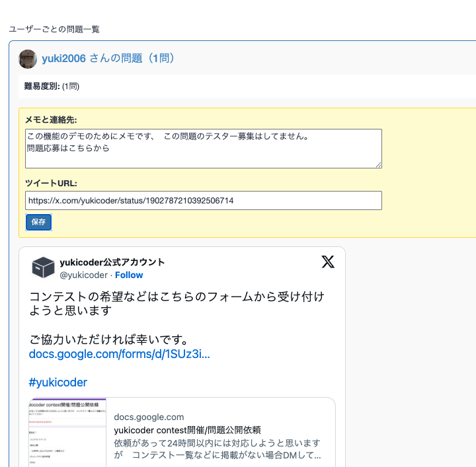Click yuki2006's user avatar image
The height and width of the screenshot is (467, 476).
(28, 59)
